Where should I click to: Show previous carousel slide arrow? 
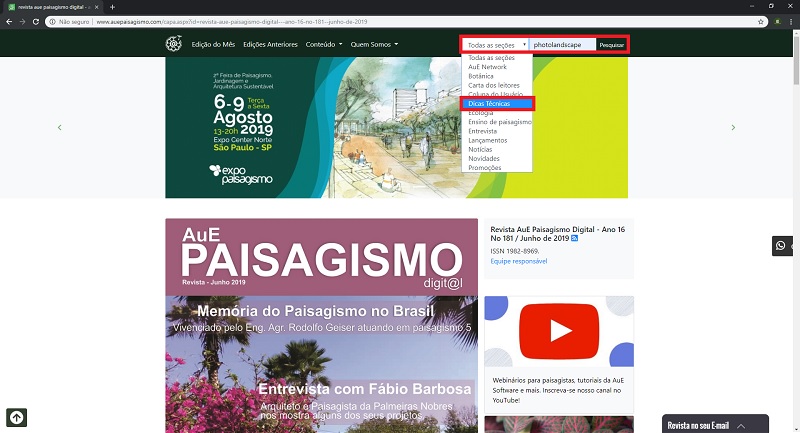pyautogui.click(x=60, y=128)
